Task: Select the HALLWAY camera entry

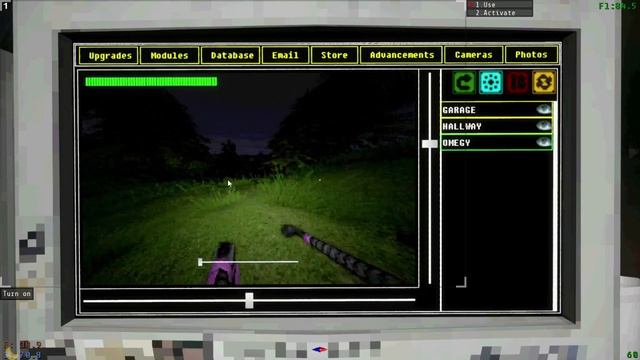Action: (x=497, y=126)
